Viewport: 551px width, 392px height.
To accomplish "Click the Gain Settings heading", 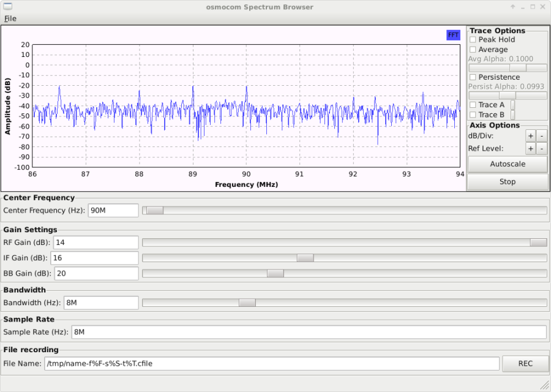I will (30, 230).
